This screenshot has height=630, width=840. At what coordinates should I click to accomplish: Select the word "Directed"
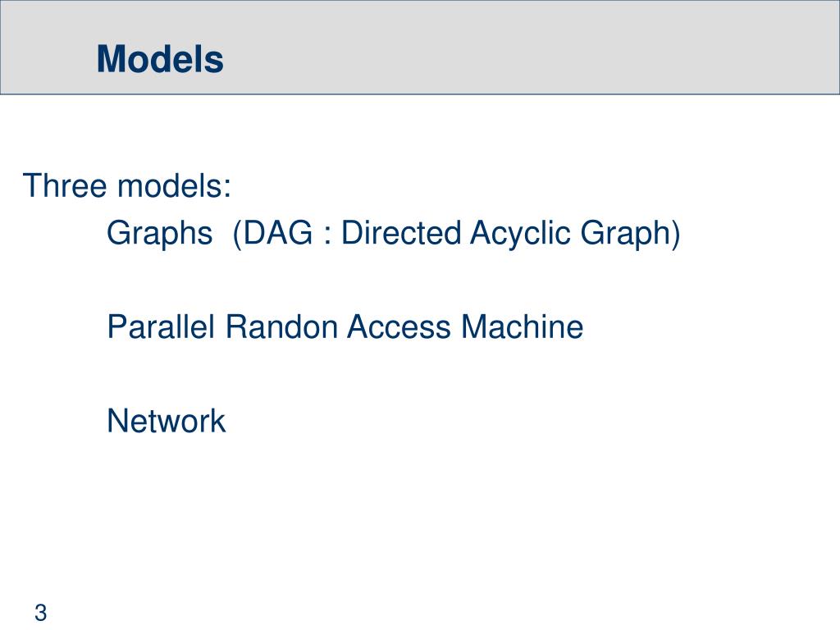(400, 234)
